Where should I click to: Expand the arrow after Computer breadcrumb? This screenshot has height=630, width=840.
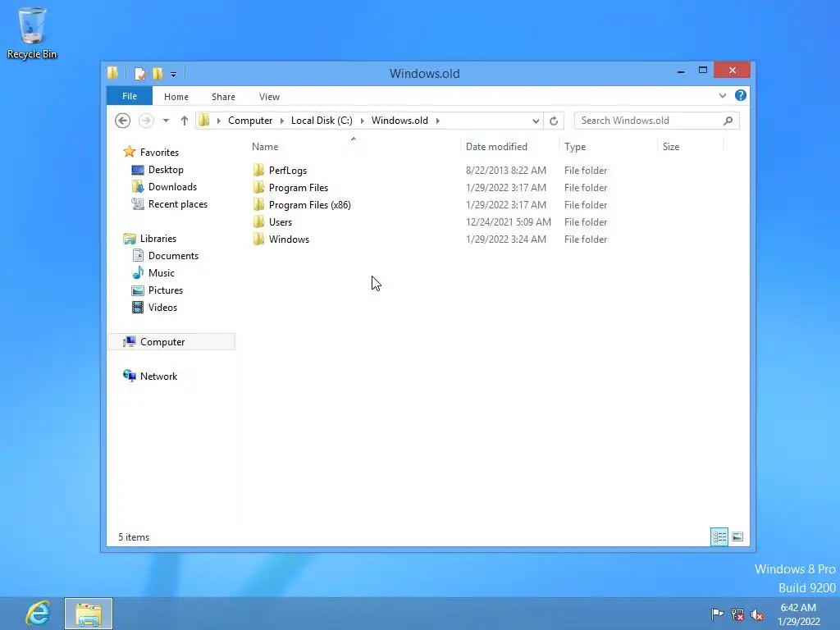[x=282, y=121]
